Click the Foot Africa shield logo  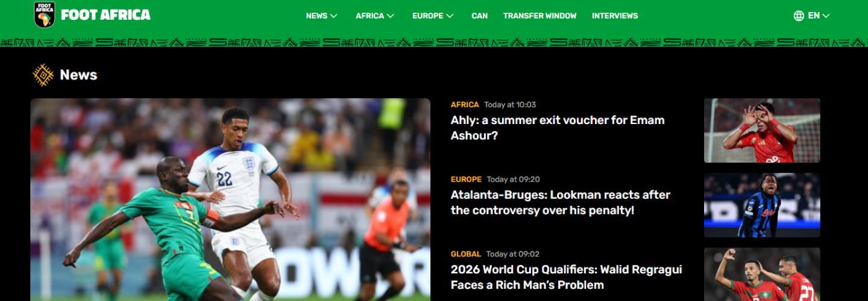click(x=45, y=14)
